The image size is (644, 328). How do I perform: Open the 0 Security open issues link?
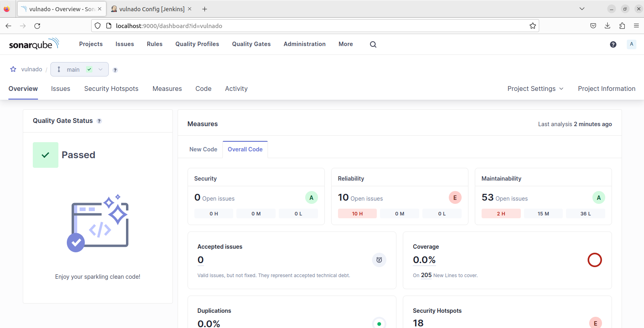click(x=198, y=197)
